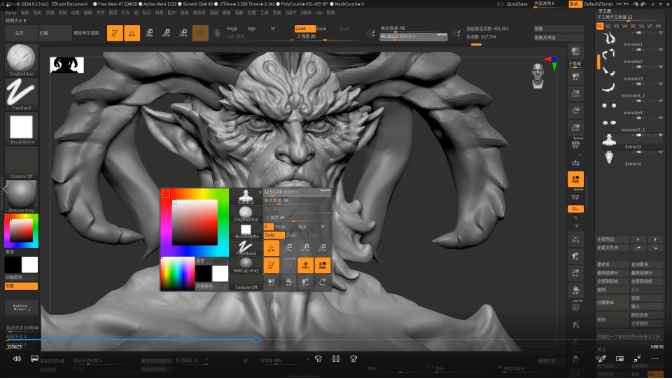Toggle Zsub in the popup palette
The image size is (672, 379).
point(291,235)
